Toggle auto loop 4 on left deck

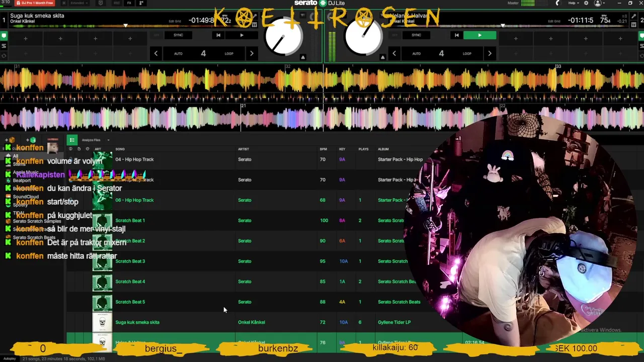[x=203, y=53]
